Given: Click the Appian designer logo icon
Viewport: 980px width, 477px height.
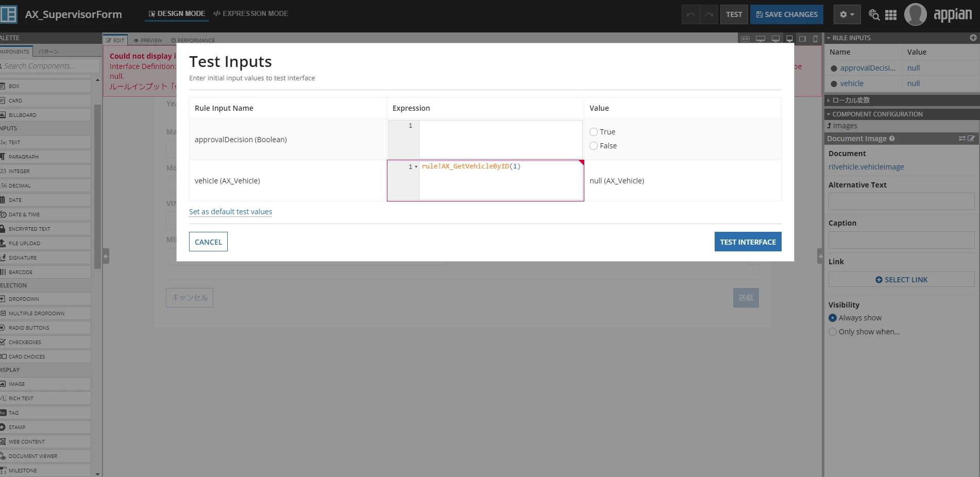Looking at the screenshot, I should 9,14.
